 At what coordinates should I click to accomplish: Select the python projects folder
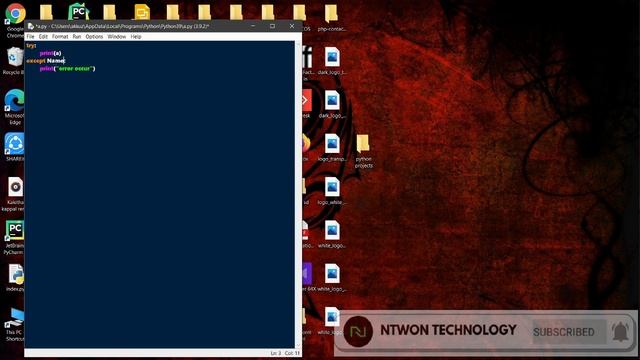363,151
